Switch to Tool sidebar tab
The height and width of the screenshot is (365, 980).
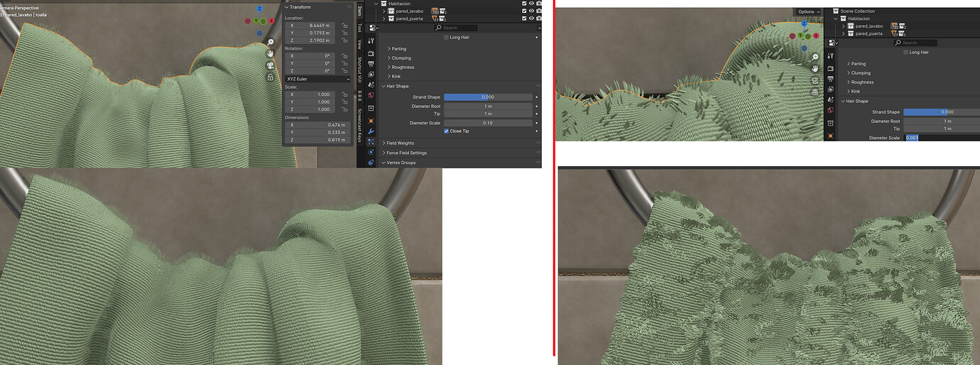click(x=360, y=27)
